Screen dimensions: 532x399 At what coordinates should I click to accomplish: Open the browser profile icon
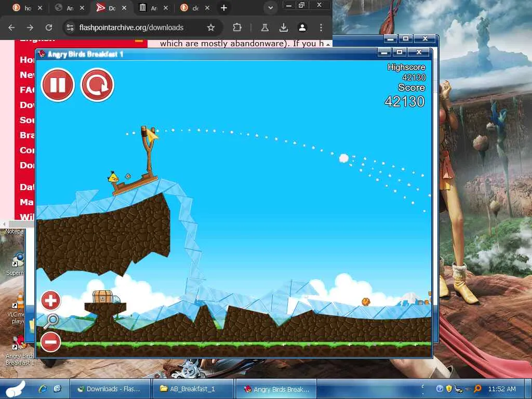coord(302,28)
